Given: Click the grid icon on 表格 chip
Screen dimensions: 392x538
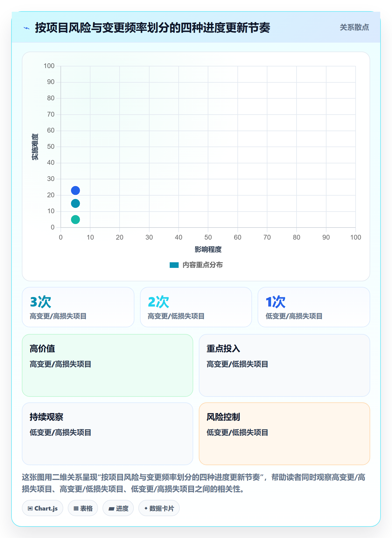Looking at the screenshot, I should click(x=76, y=509).
